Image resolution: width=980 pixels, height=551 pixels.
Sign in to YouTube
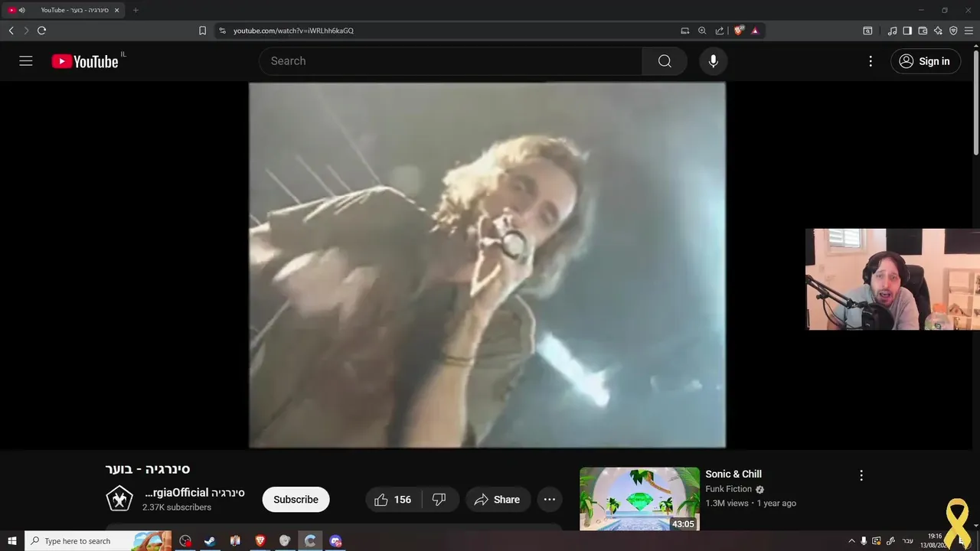[925, 61]
